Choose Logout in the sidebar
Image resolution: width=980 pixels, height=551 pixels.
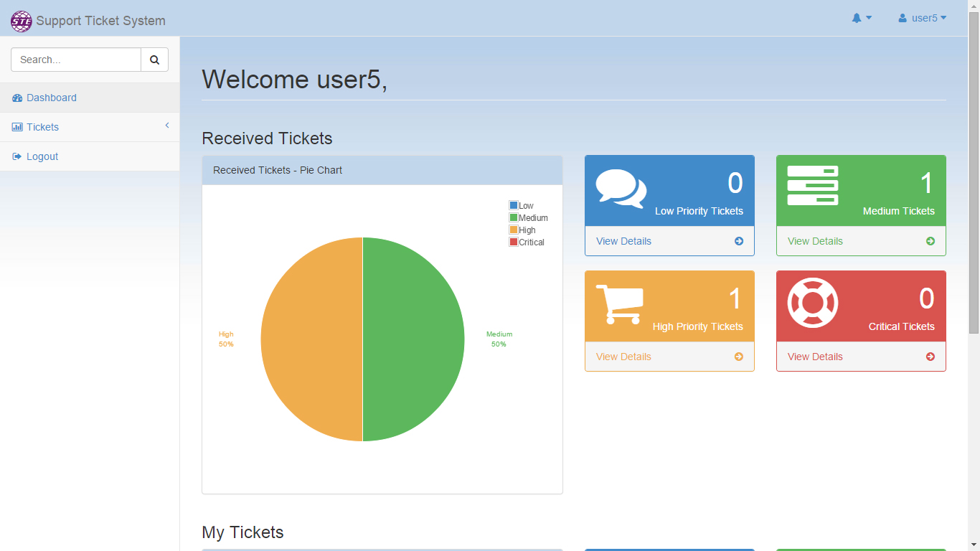click(x=90, y=156)
